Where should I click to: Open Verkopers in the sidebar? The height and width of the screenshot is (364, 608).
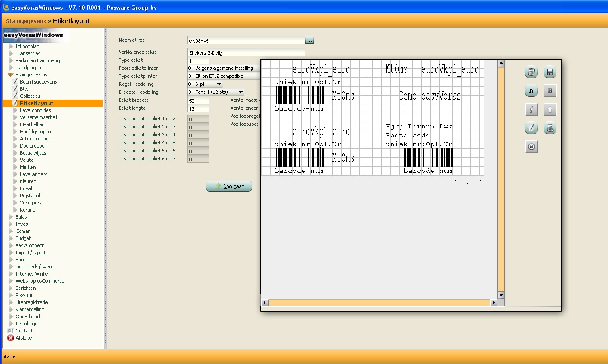(x=31, y=203)
